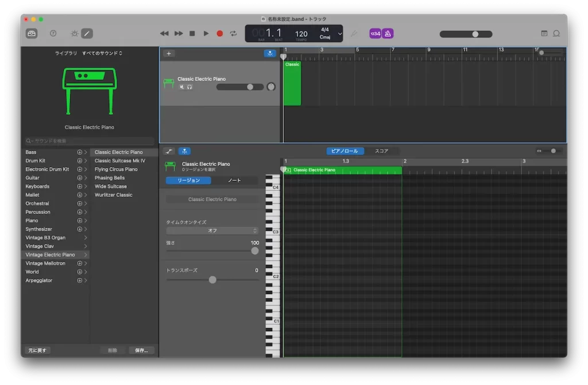Screen dimensions: 588x385
Task: Select the ノート tab in the inspector
Action: [234, 180]
